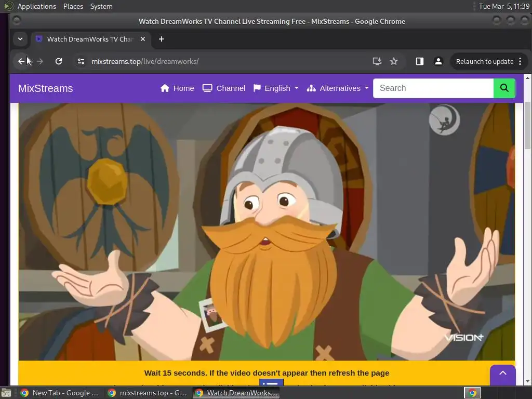Image resolution: width=532 pixels, height=399 pixels.
Task: Open the Places menu
Action: 73,6
